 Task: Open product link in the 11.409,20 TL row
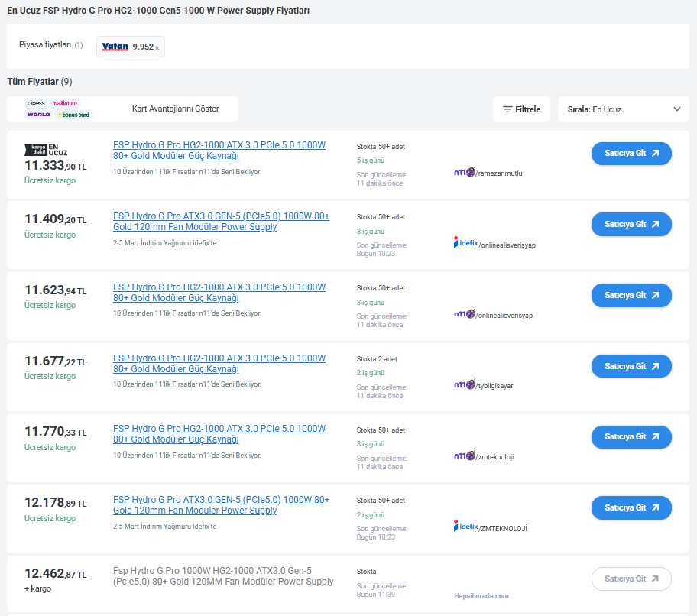221,222
